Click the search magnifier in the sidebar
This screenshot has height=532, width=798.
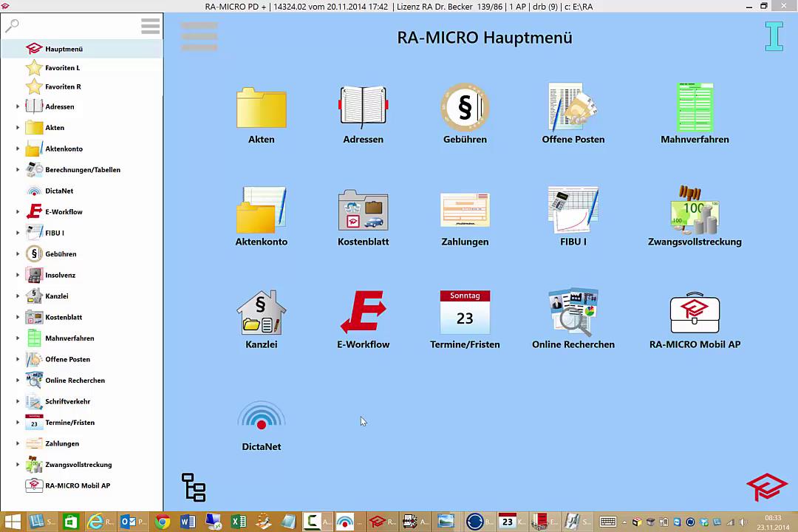12,24
